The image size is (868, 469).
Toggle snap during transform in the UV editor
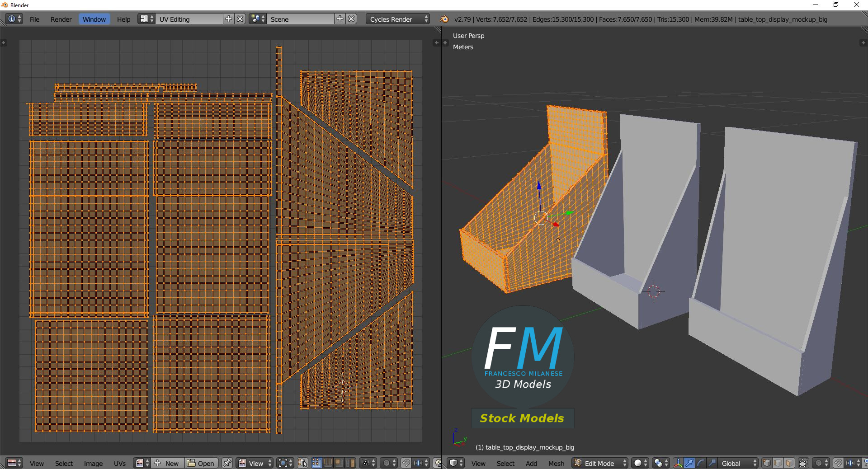[x=406, y=463]
